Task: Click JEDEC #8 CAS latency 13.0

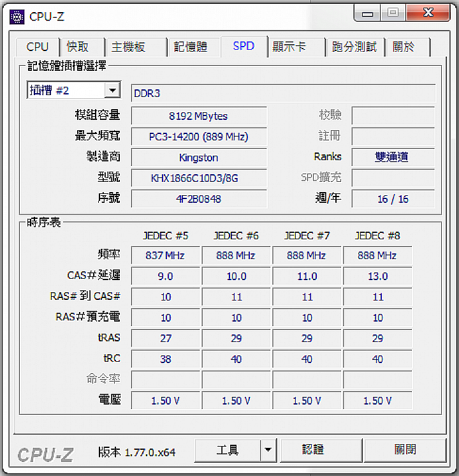Action: point(377,276)
